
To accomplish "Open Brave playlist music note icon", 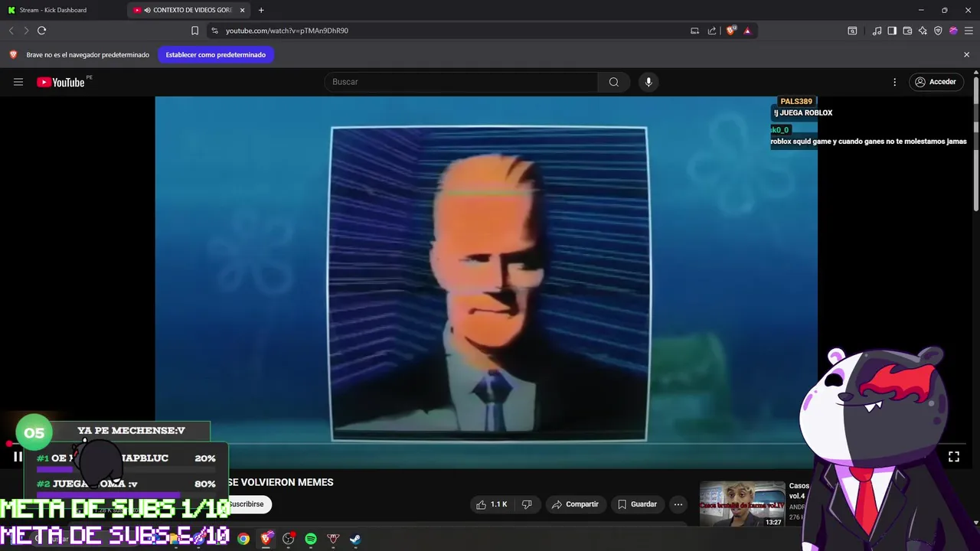I will coord(877,31).
